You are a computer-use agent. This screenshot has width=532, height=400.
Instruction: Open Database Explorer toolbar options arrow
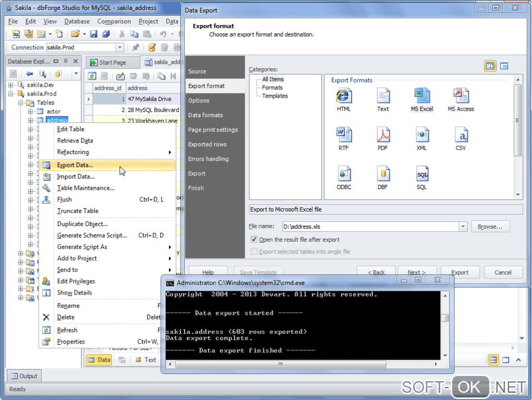[76, 74]
